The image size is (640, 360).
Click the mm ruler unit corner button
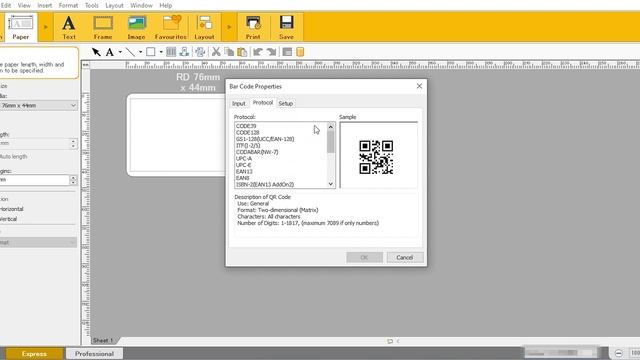pyautogui.click(x=85, y=65)
